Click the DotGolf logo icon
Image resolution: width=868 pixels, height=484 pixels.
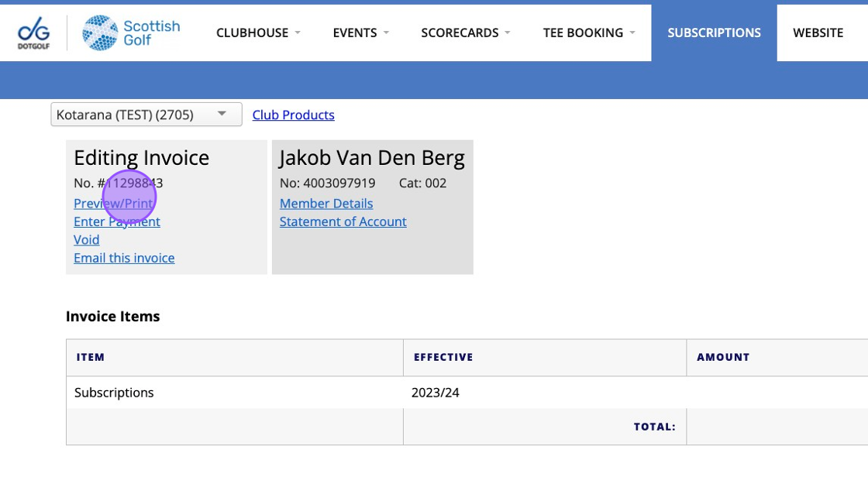[33, 33]
